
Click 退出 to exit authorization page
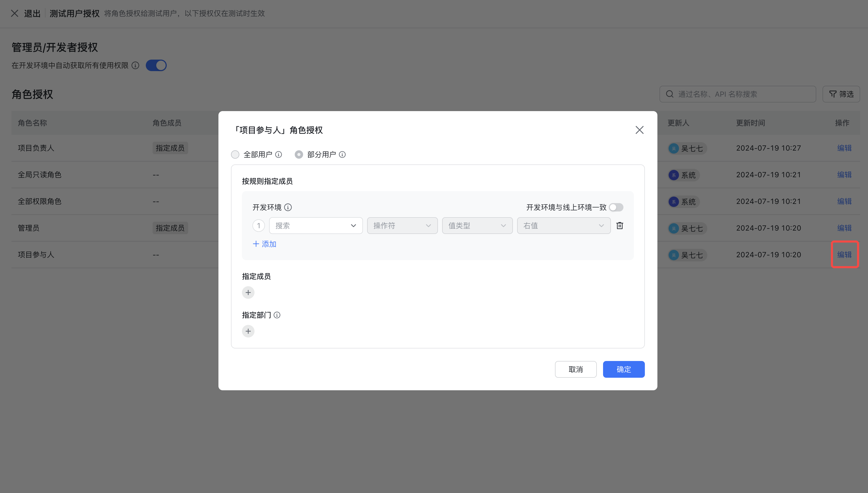click(32, 14)
